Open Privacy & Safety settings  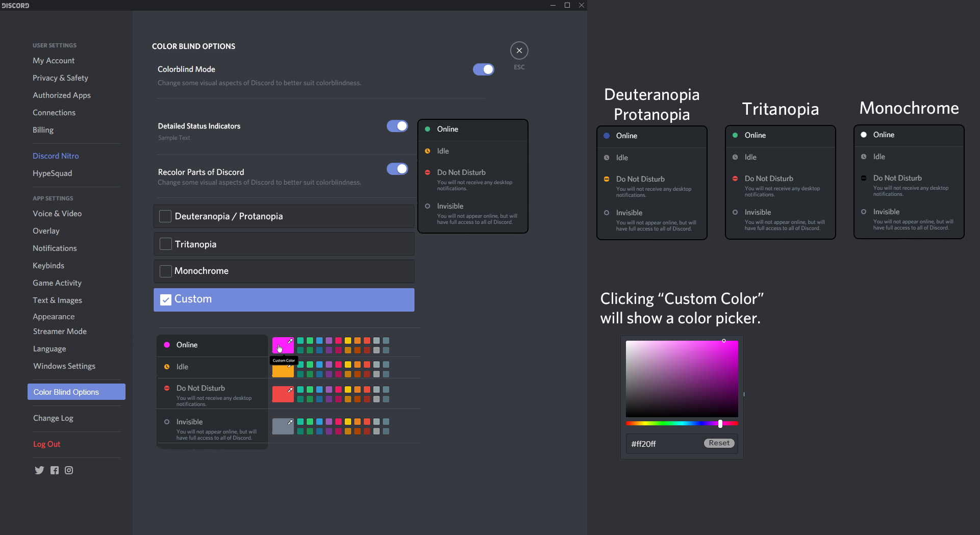(x=60, y=78)
